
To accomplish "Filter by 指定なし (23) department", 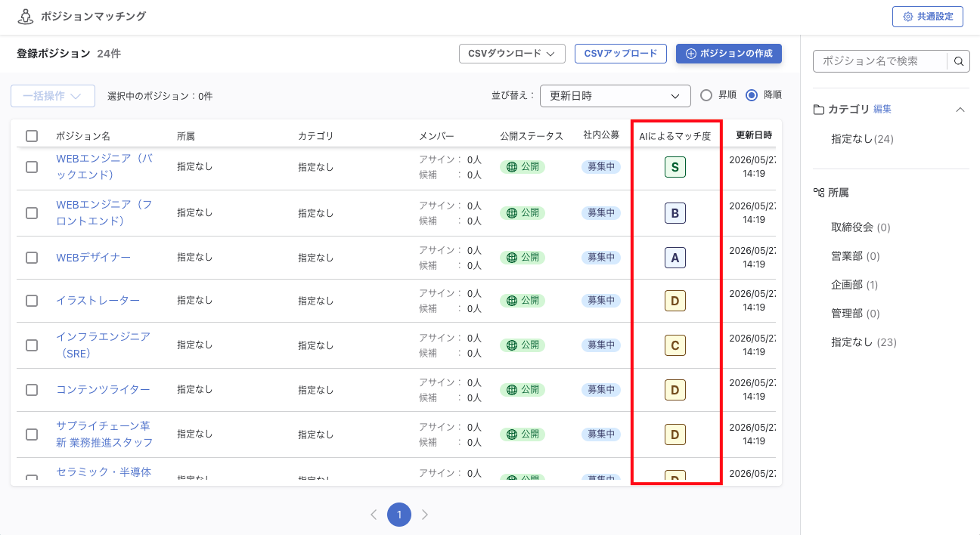I will coord(864,342).
